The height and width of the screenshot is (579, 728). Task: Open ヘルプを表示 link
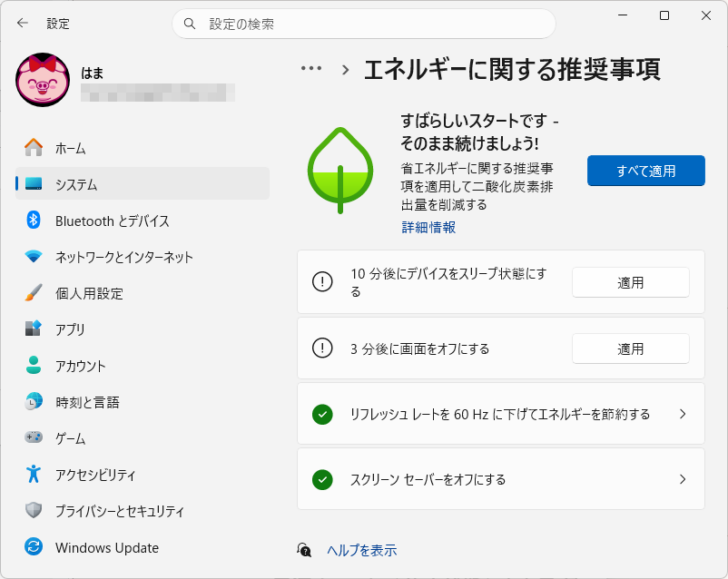pos(362,550)
